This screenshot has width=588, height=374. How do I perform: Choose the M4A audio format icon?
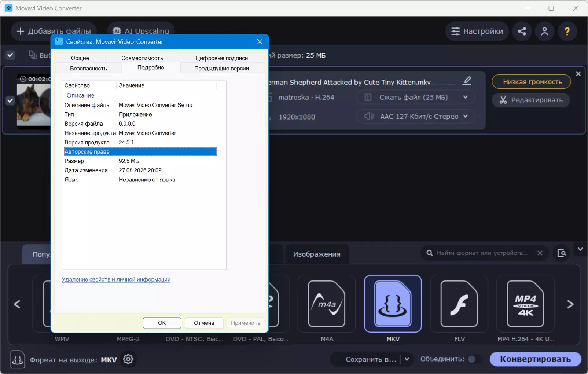pyautogui.click(x=327, y=304)
